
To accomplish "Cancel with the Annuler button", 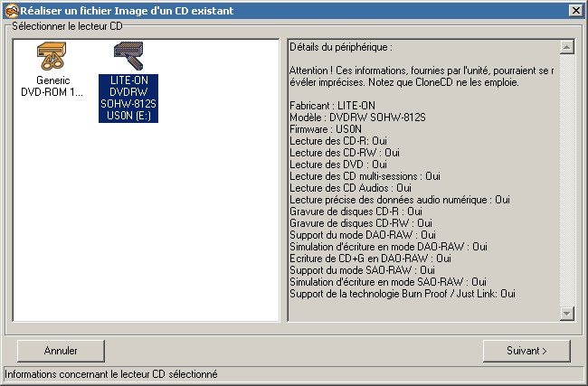I will click(61, 351).
